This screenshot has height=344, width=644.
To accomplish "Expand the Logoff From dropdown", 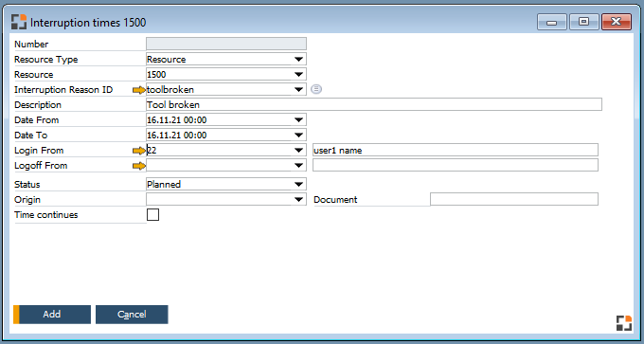I will tap(298, 166).
